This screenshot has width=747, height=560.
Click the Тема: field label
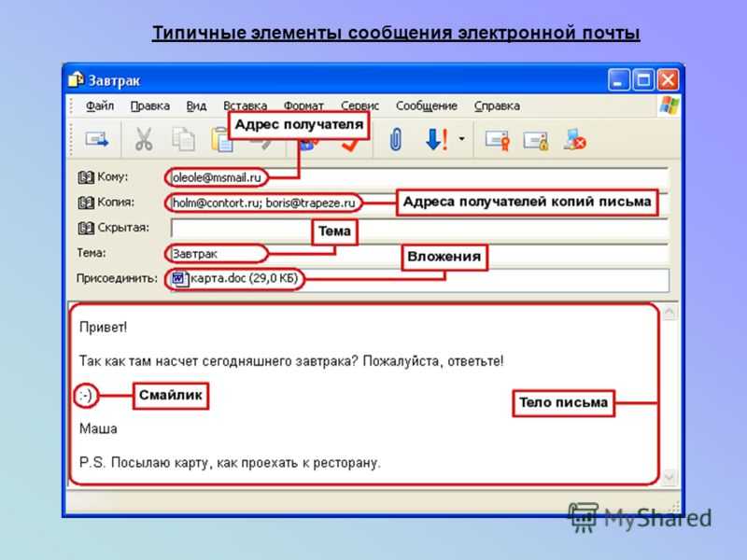pyautogui.click(x=92, y=253)
